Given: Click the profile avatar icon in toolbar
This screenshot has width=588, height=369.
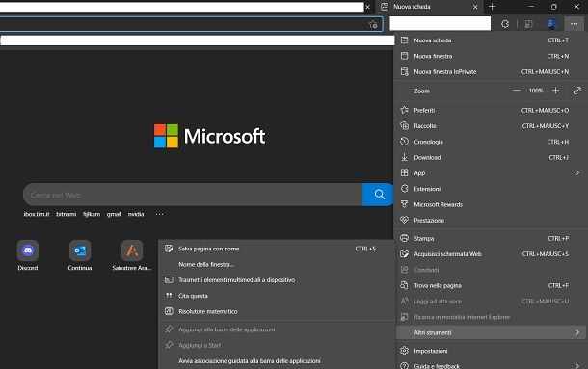Looking at the screenshot, I should click(x=550, y=24).
